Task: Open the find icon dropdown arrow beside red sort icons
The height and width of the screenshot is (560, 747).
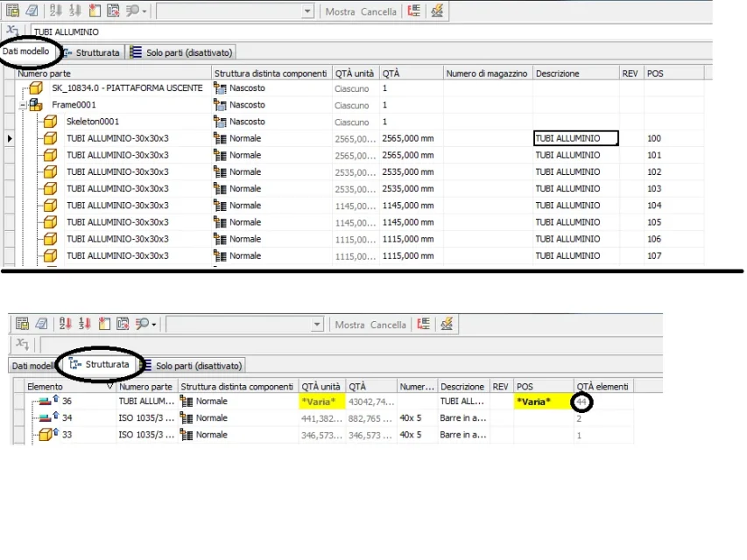Action: 154,325
